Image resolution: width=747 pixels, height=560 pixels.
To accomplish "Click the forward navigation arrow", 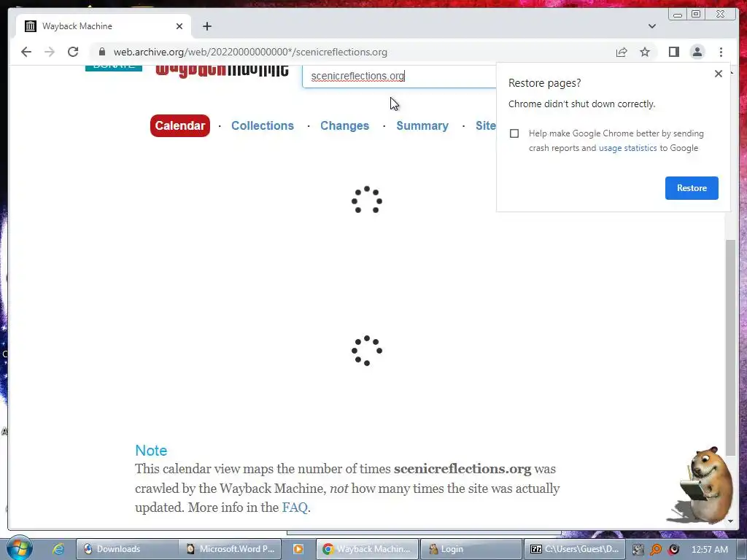I will tap(50, 52).
